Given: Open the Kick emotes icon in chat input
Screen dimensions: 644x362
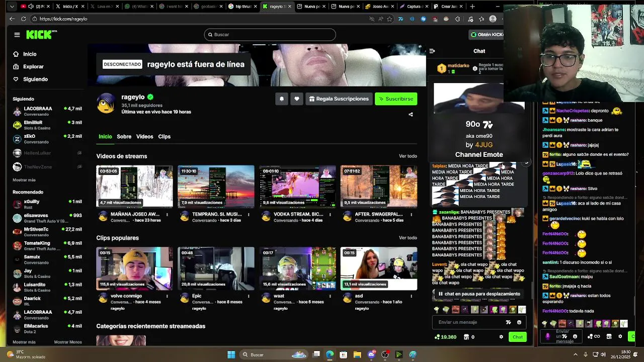Looking at the screenshot, I should [x=508, y=322].
